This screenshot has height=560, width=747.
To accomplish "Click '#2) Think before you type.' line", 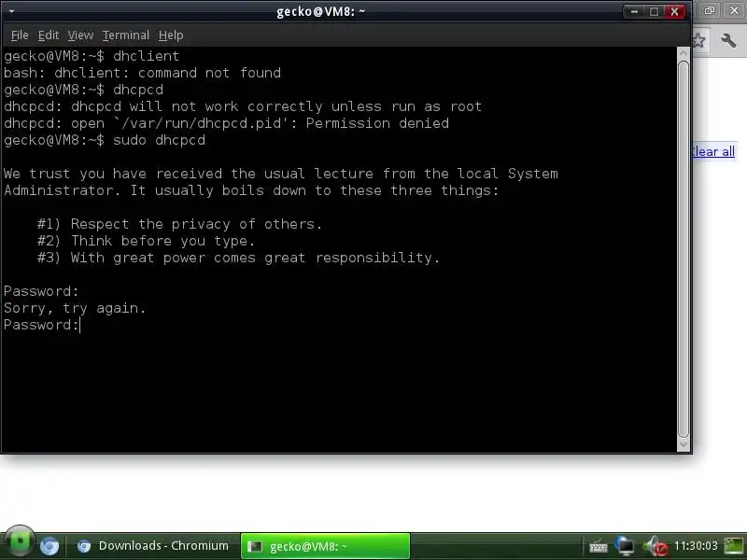I will coord(146,241).
